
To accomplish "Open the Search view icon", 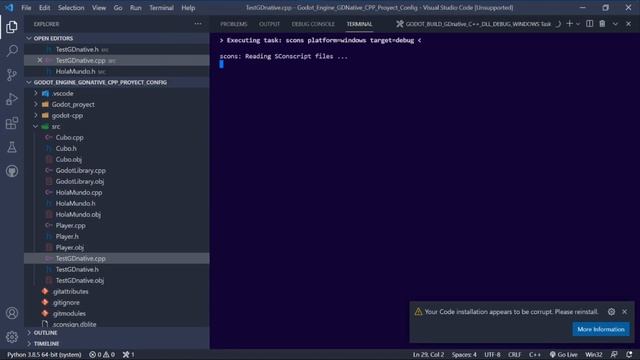I will [12, 51].
